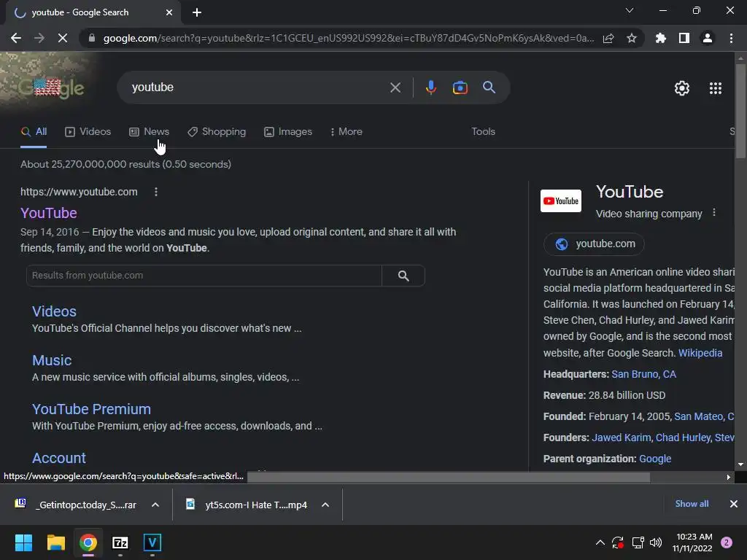The width and height of the screenshot is (747, 560).
Task: Open the Google apps grid
Action: tap(716, 88)
